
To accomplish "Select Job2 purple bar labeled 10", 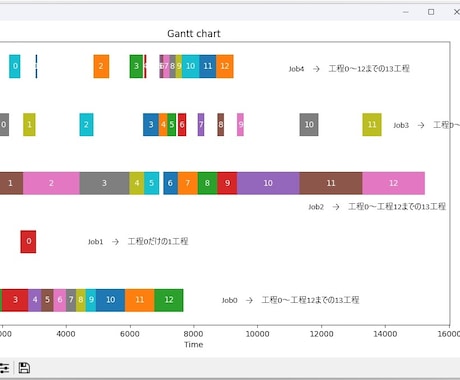I will [268, 183].
